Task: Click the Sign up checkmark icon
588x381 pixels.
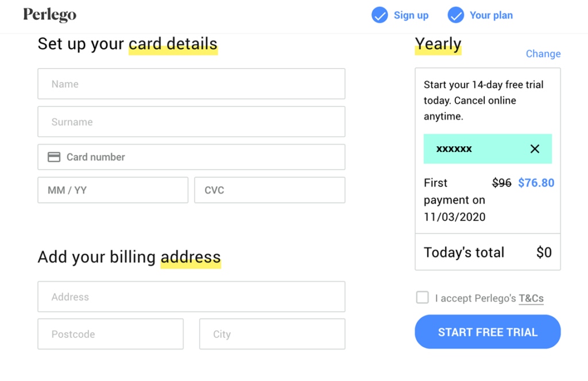Action: point(380,15)
